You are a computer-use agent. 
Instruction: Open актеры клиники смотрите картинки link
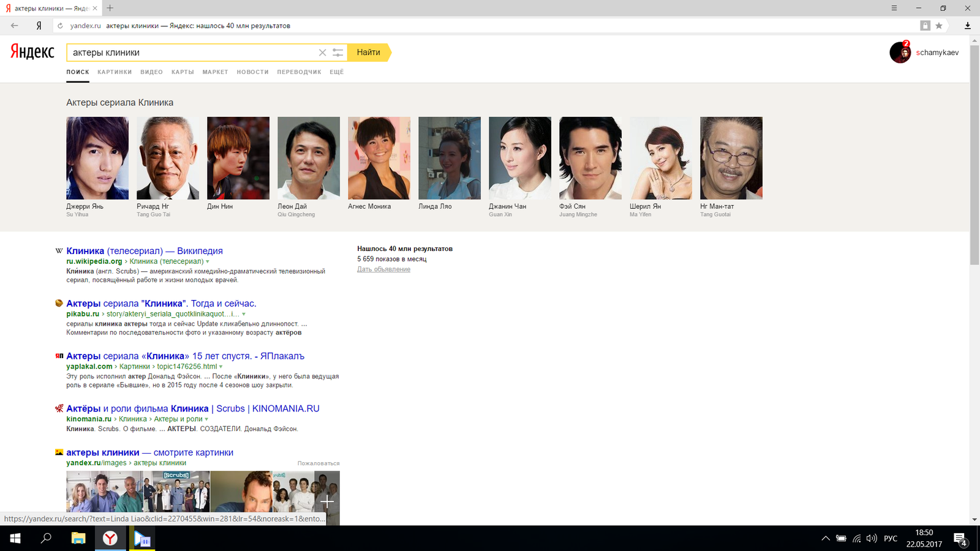pyautogui.click(x=149, y=453)
